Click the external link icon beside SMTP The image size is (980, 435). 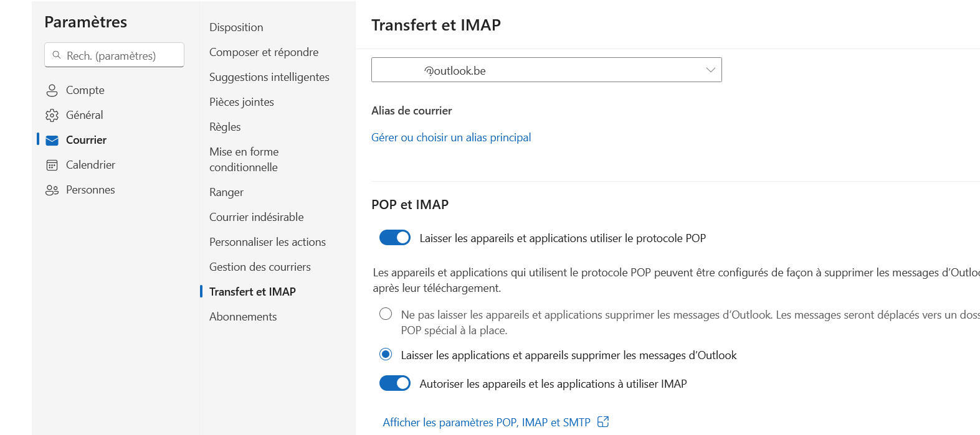point(602,422)
